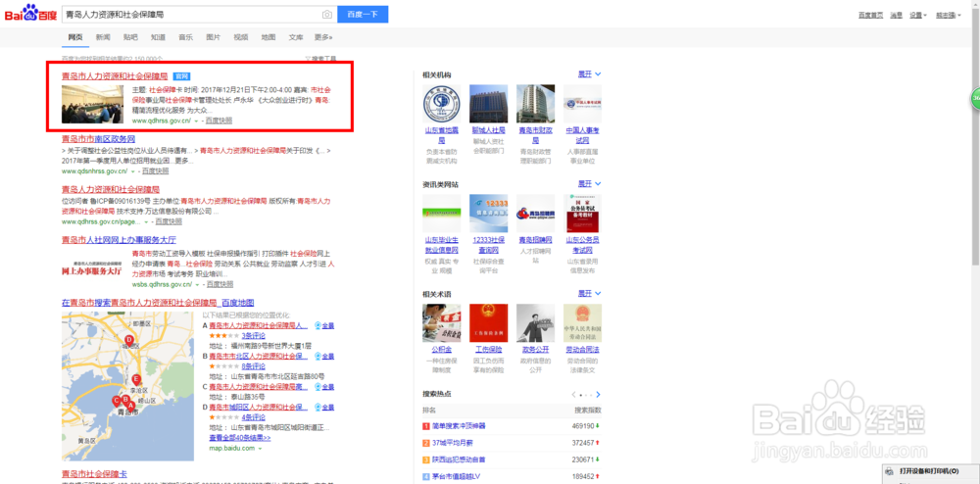Open dropdown arrow beside www.qdsnhrss.gov.cn/ URL
The width and height of the screenshot is (980, 484).
point(132,171)
